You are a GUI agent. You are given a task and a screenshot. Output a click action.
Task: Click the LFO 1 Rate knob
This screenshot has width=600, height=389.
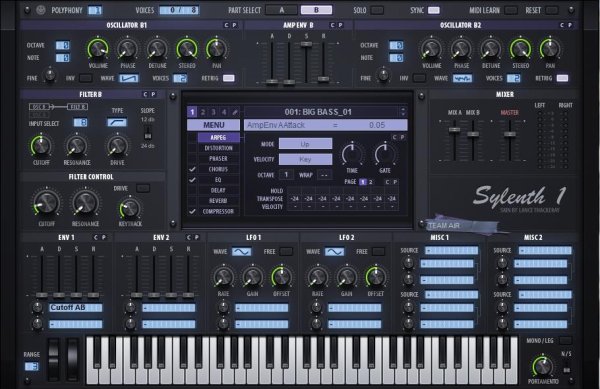click(x=223, y=277)
